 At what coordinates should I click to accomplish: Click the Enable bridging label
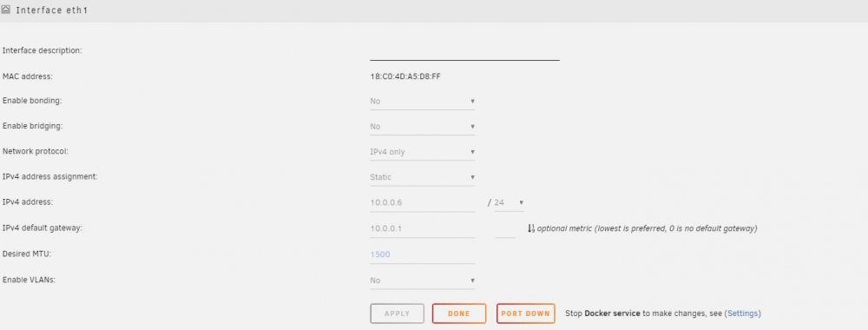point(33,126)
